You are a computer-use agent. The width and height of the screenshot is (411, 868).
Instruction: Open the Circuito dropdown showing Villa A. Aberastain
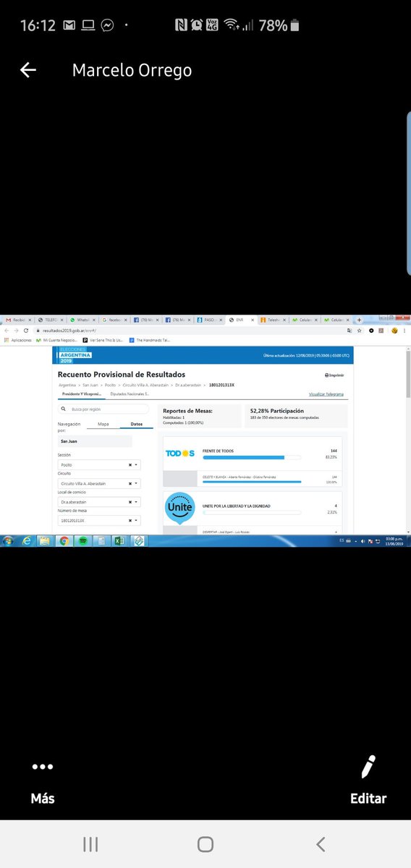point(99,483)
